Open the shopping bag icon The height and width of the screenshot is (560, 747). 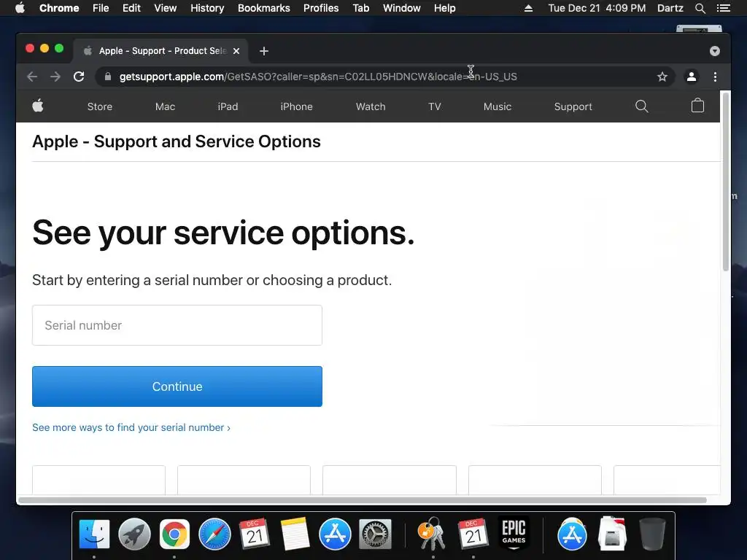pos(697,106)
